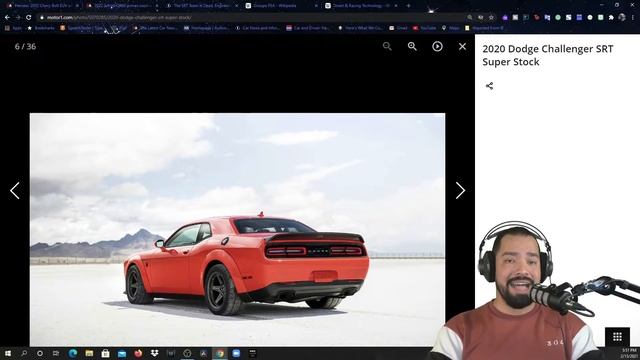Launch Microsoft Edge from the taskbar
The width and height of the screenshot is (640, 360).
point(73,353)
